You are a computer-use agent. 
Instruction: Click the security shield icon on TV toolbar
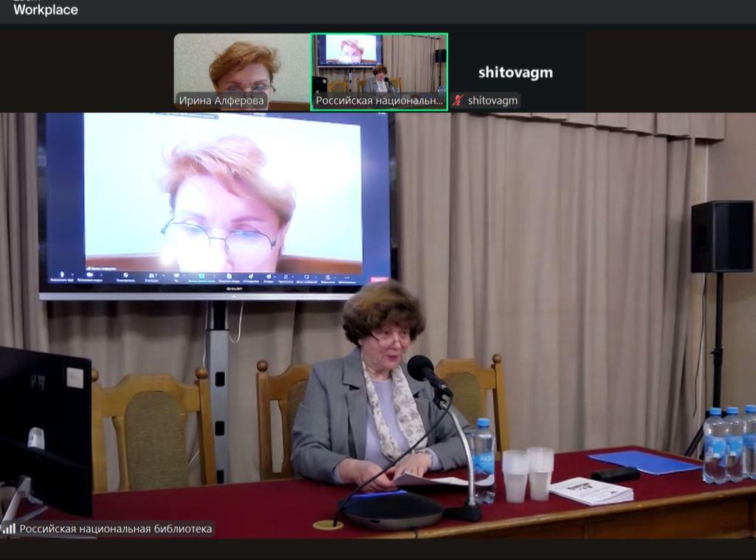[x=126, y=275]
